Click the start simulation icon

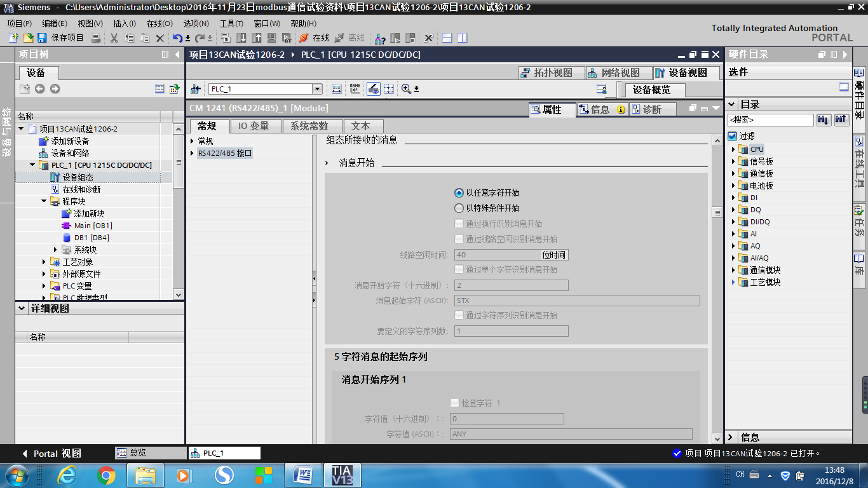click(271, 38)
